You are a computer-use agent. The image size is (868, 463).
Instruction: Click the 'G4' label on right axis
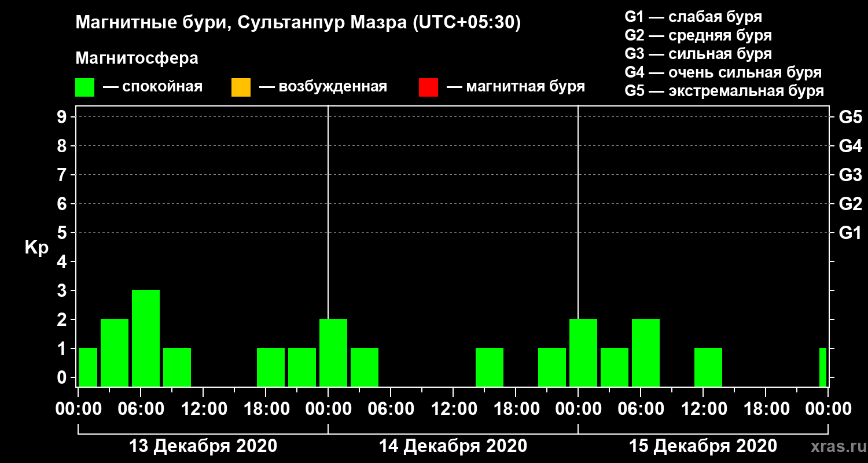click(x=850, y=146)
